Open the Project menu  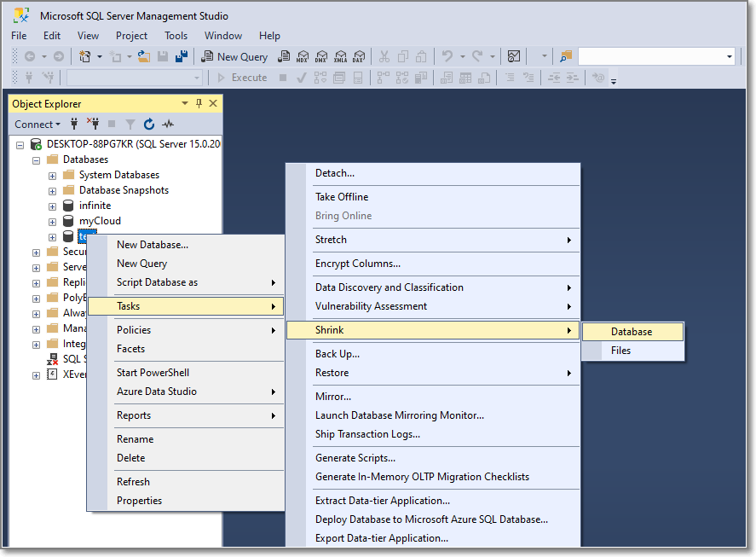131,36
